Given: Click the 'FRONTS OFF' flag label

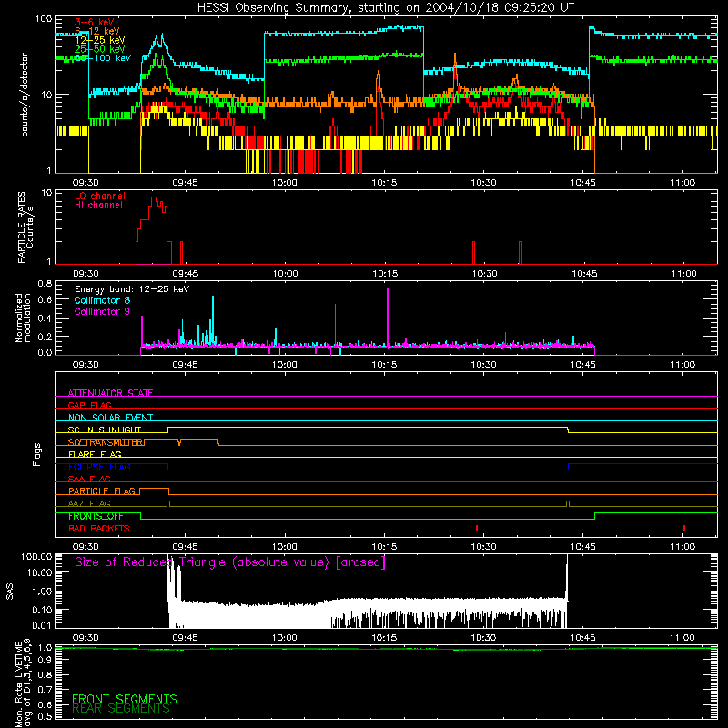Looking at the screenshot, I should click(x=96, y=516).
